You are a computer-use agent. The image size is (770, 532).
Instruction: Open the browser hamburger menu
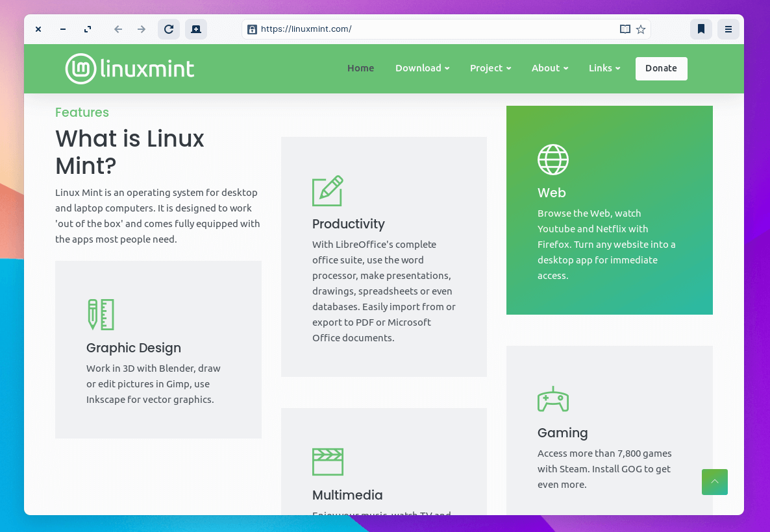[728, 29]
